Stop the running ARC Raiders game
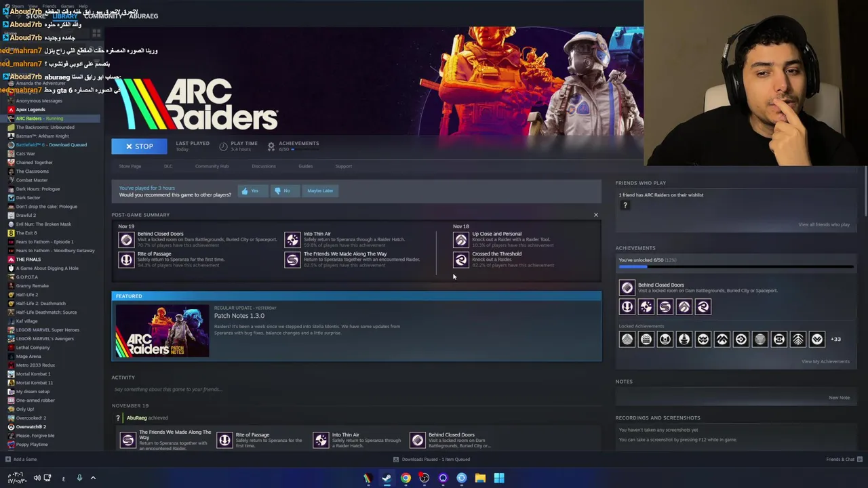 139,146
